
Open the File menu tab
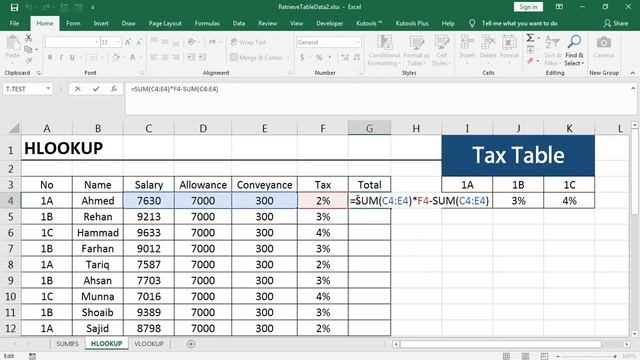14,23
